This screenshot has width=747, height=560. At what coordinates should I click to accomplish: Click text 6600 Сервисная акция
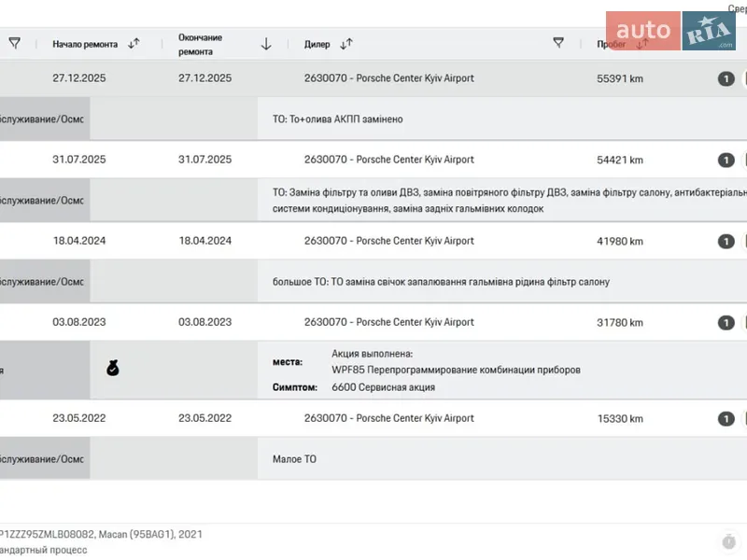(384, 387)
